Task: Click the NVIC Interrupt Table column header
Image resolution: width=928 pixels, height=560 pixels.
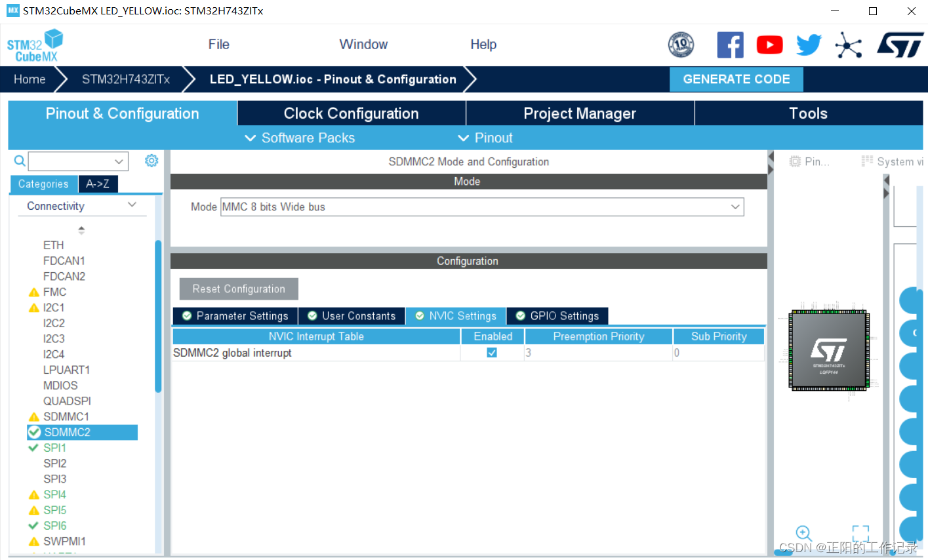Action: click(316, 336)
